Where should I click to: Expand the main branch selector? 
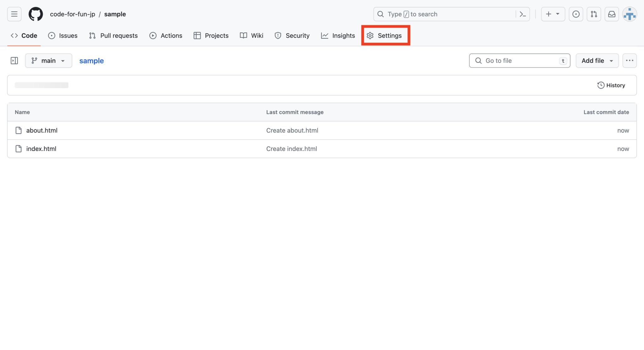[x=48, y=60]
